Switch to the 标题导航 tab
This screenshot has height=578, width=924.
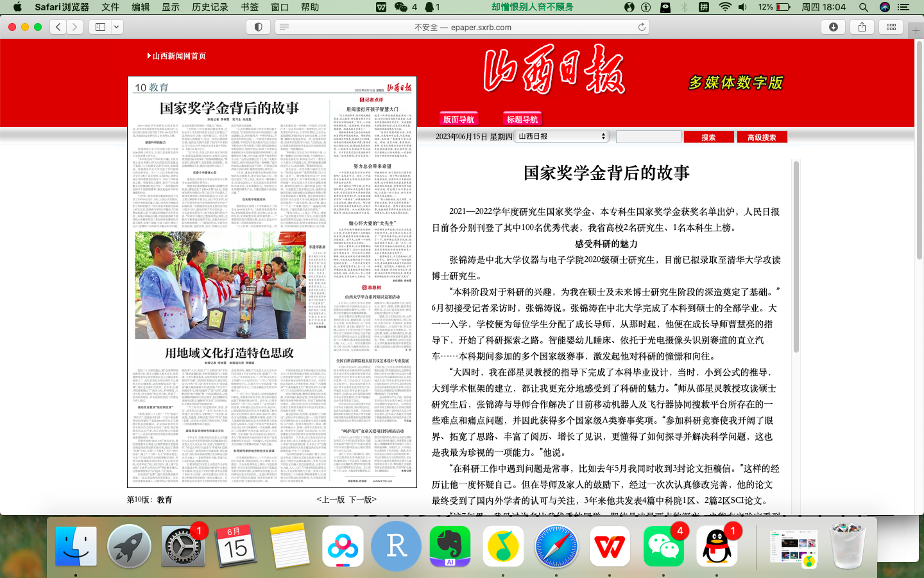click(x=522, y=119)
